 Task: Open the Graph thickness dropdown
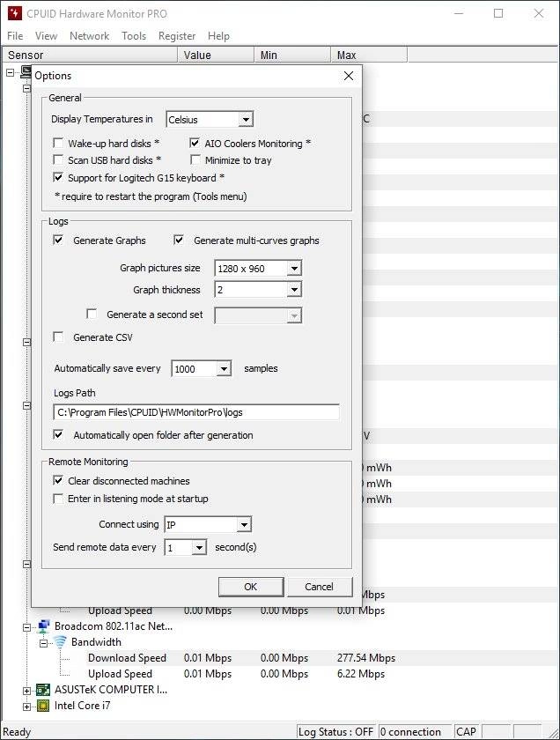[294, 289]
